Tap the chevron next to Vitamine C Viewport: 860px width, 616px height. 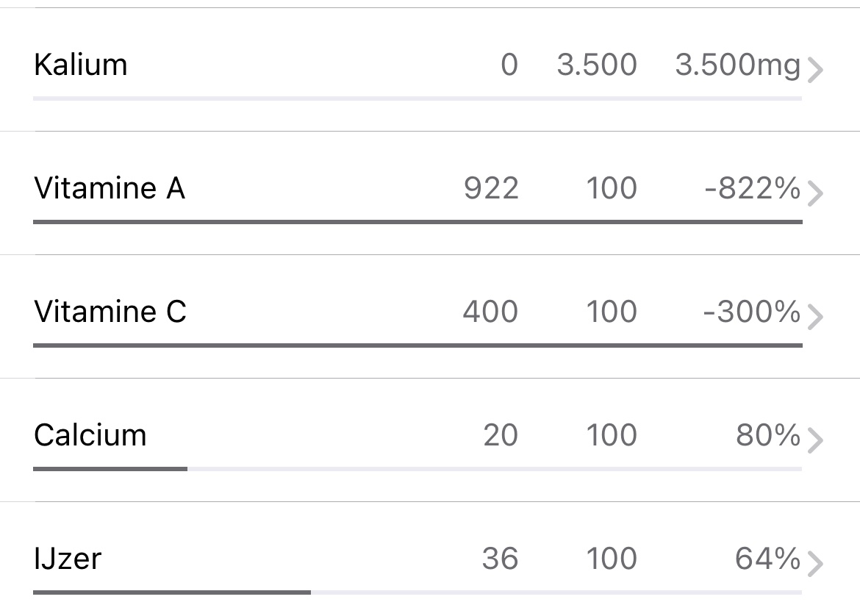814,318
